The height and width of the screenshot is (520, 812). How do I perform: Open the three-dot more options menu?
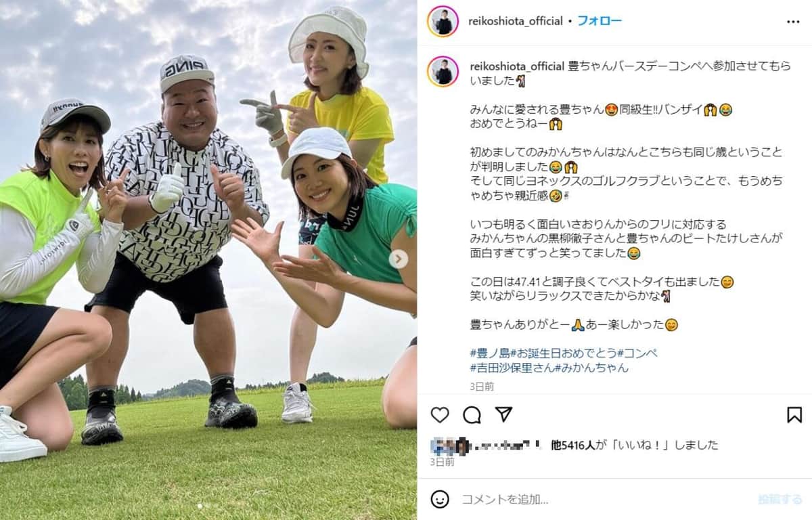point(793,22)
